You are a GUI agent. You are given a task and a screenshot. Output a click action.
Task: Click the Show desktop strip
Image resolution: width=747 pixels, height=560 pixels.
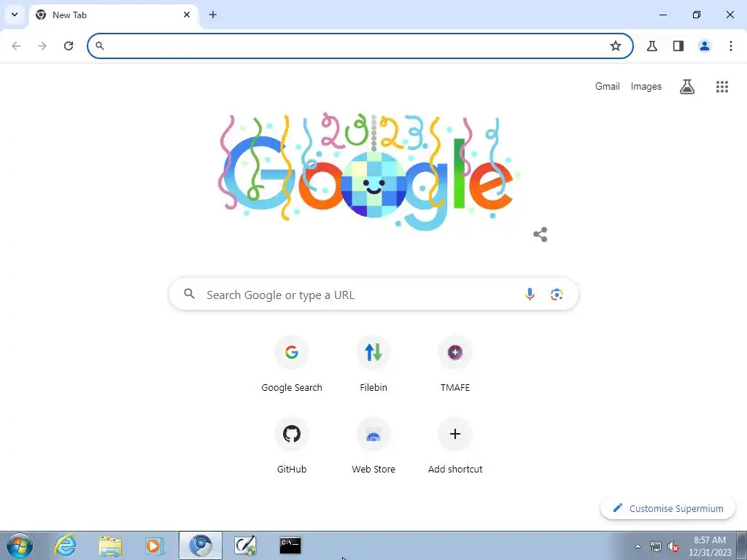[742, 545]
